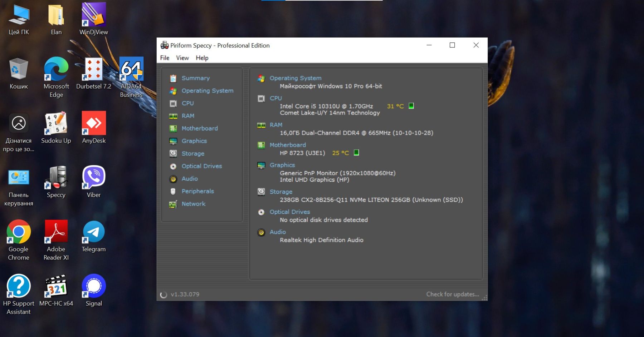Viewport: 644px width, 337px height.
Task: Select Graphics in the sidebar list
Action: point(194,141)
